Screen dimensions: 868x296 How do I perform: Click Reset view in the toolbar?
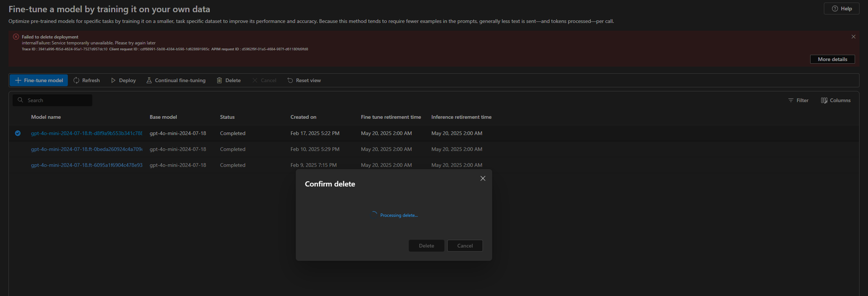(304, 80)
